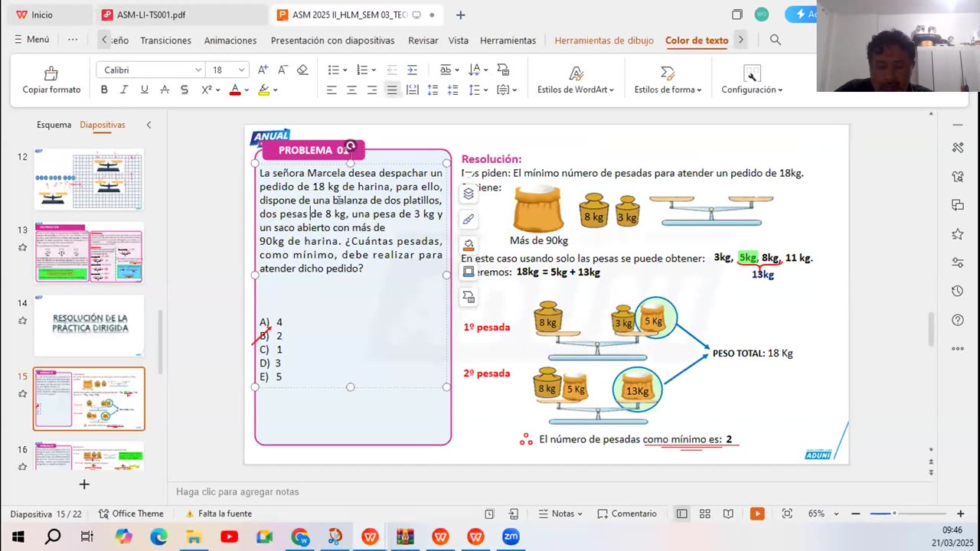Open the Menú button
This screenshot has height=551, width=980.
point(31,40)
